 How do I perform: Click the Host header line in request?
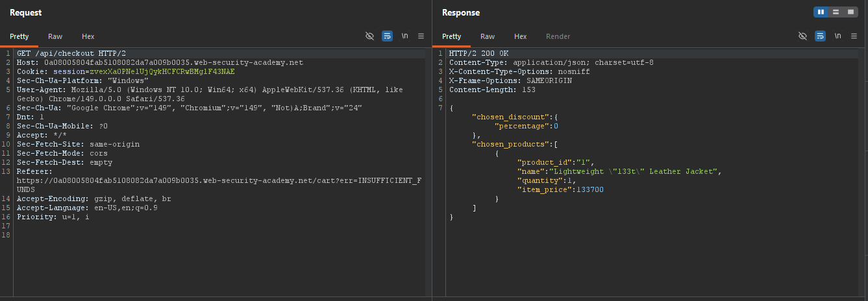click(160, 62)
